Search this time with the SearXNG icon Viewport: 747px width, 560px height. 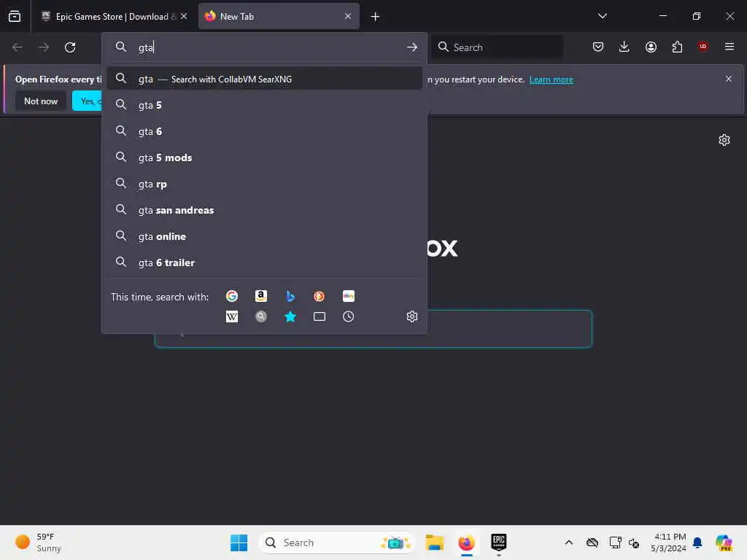click(x=261, y=316)
